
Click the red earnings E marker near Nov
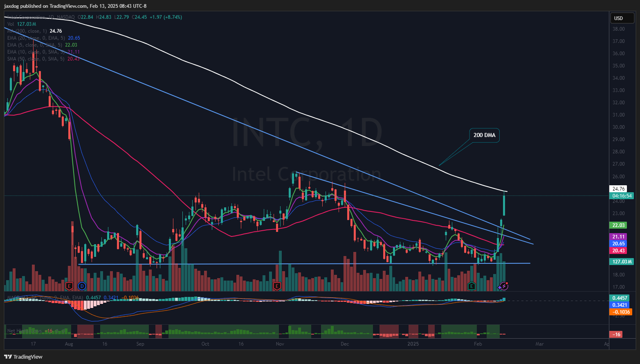pyautogui.click(x=277, y=286)
